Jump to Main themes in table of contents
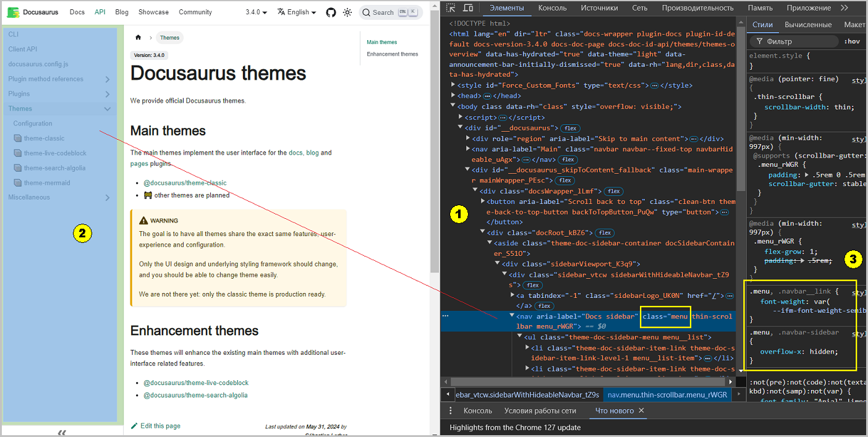This screenshot has width=868, height=437. [x=382, y=42]
